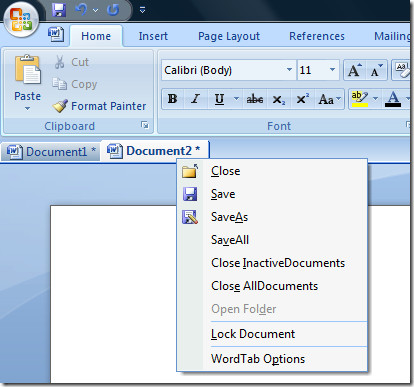Click the Shrink Font icon
414x387 pixels.
[376, 70]
